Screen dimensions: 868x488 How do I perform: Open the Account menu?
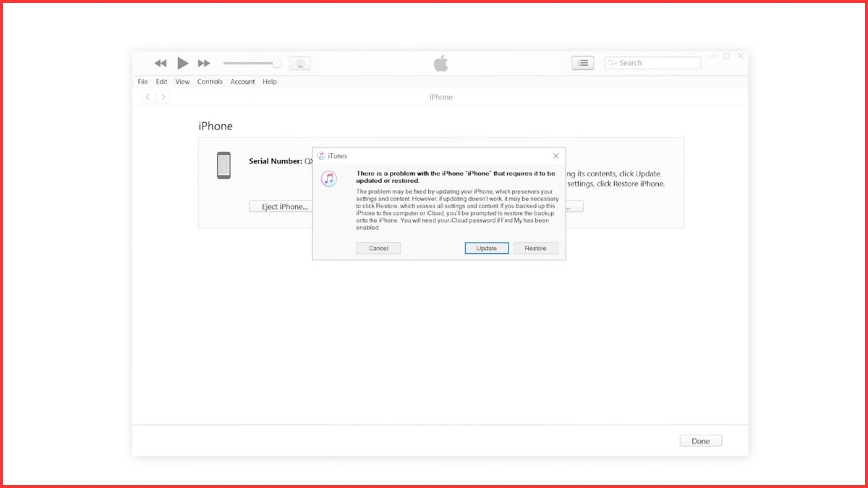[242, 81]
